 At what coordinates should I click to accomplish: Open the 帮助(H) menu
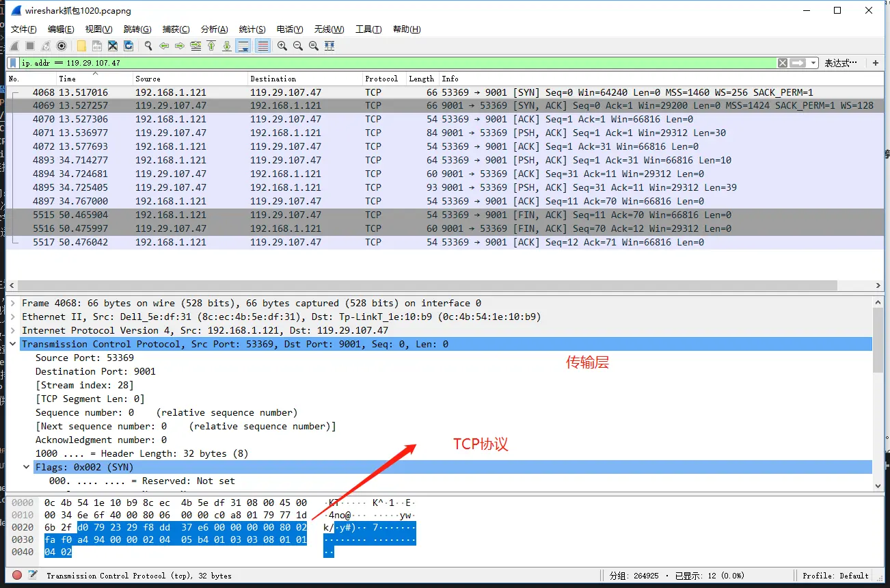coord(407,29)
